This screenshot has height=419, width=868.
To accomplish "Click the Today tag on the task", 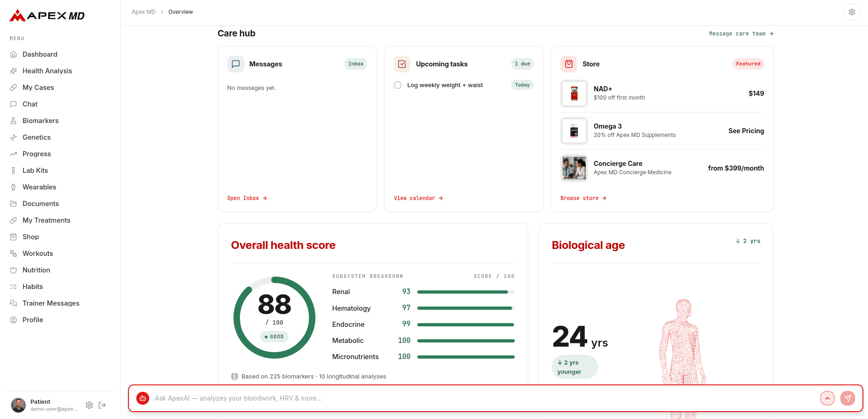I will coord(522,85).
